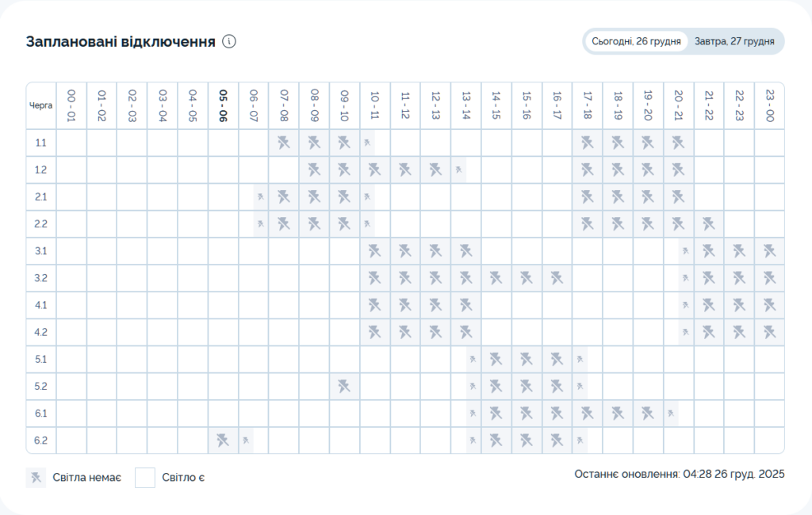
Task: Click outage icon for queue 6.1 at 19-20
Action: 648,413
